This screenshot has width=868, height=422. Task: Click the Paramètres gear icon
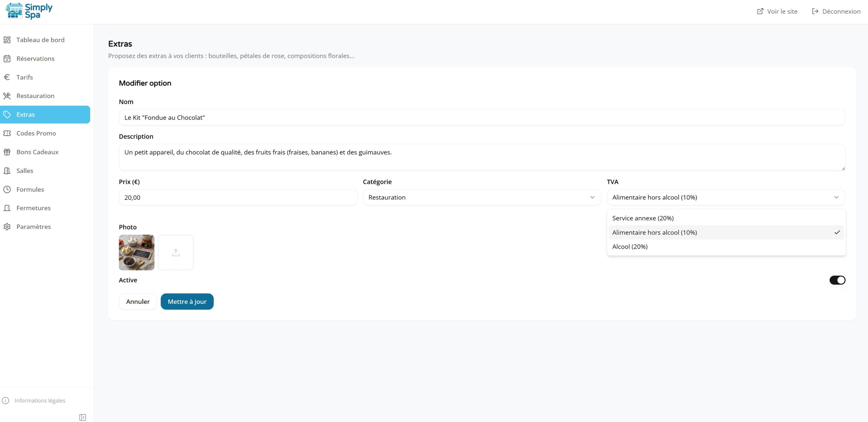7,227
